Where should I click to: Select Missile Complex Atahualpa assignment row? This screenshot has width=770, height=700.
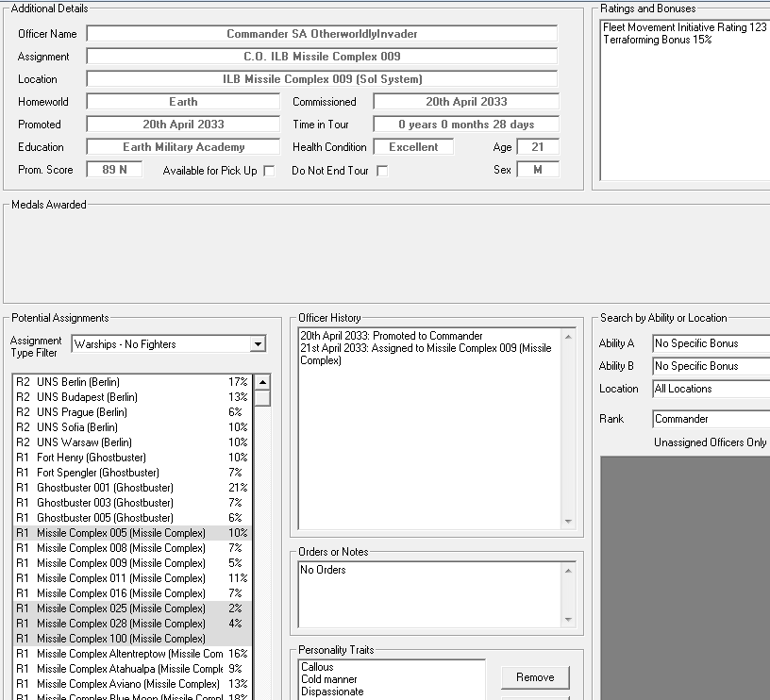click(x=132, y=669)
